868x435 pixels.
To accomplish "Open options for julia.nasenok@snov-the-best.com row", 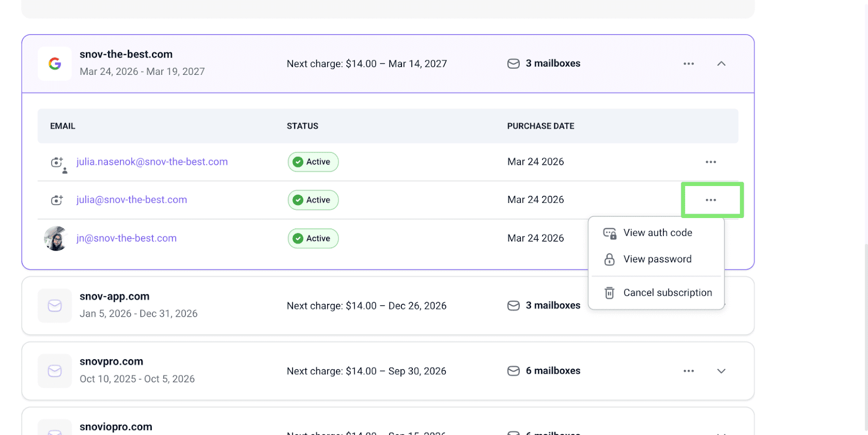I will pos(711,162).
